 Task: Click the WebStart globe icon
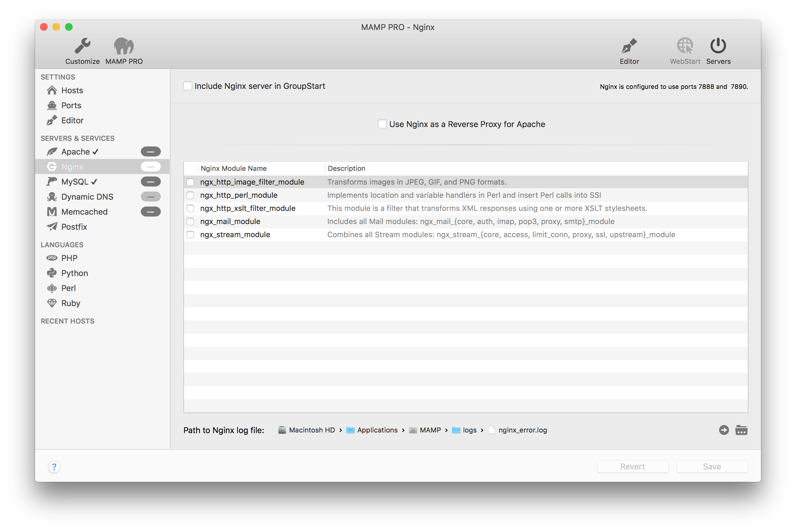685,46
